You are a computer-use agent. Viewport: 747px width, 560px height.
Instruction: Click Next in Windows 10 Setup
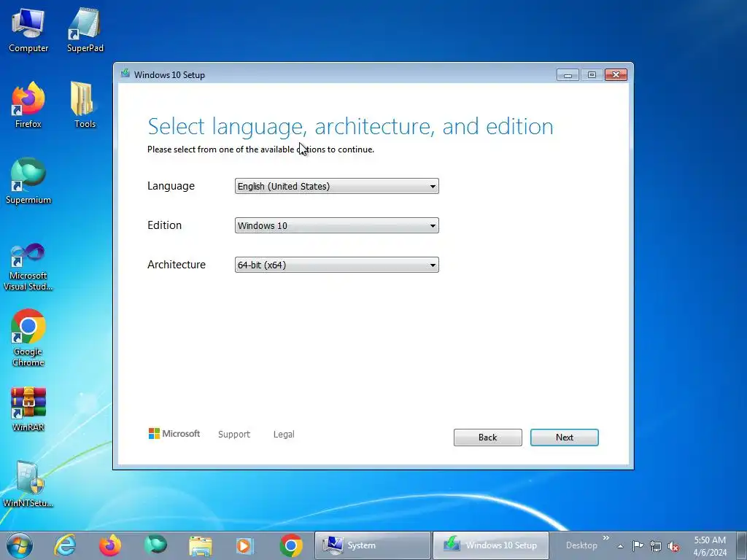pos(565,437)
